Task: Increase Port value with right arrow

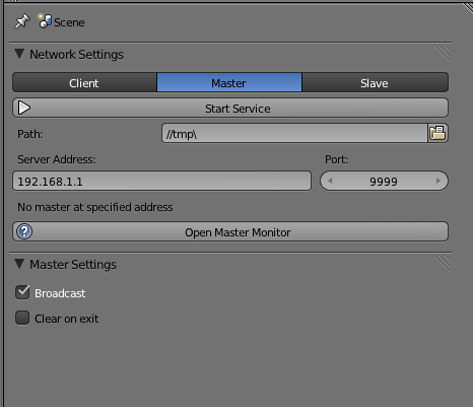Action: (438, 181)
